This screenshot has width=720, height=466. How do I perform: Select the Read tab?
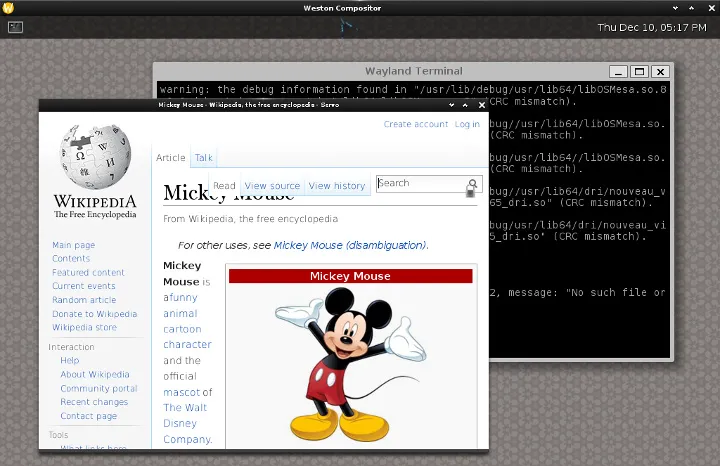click(224, 185)
